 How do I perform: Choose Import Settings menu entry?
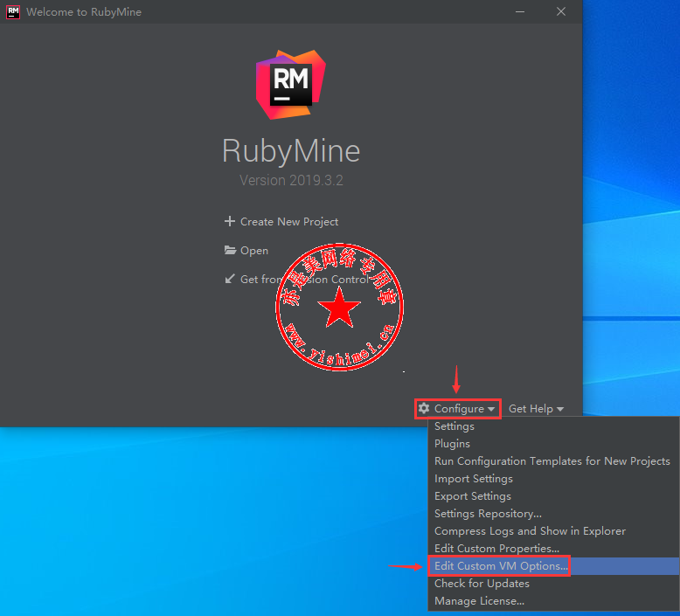[553, 479]
